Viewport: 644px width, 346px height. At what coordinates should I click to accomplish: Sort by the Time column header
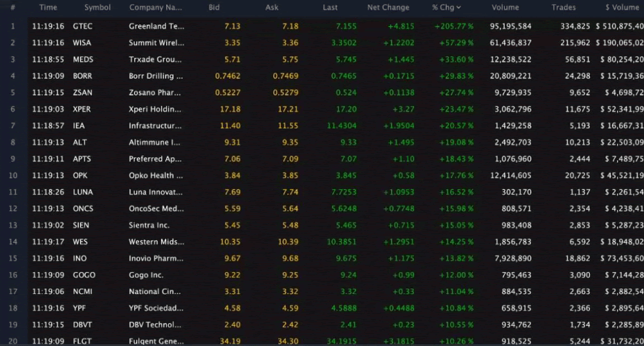pos(48,7)
